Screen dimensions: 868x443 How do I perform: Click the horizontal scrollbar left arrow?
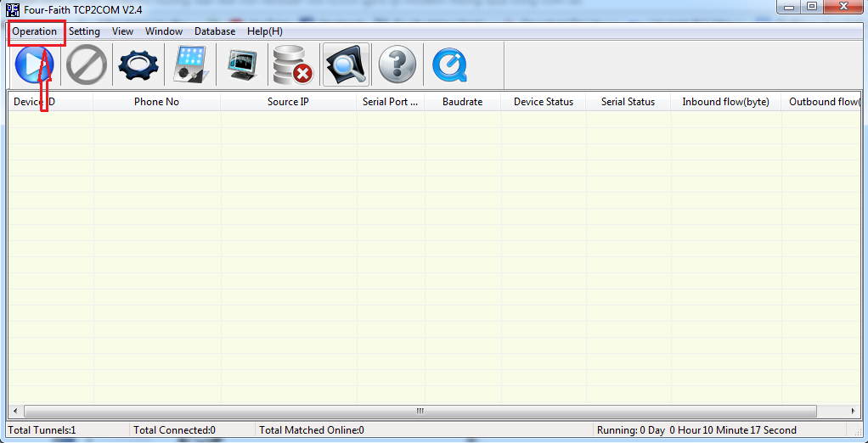tap(15, 411)
